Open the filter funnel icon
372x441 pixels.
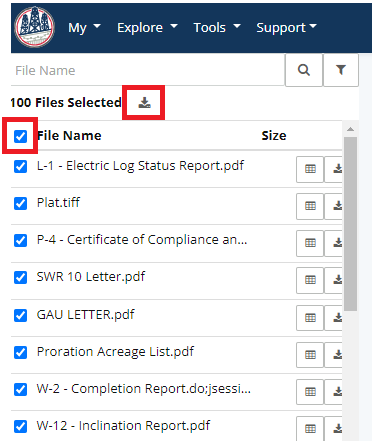click(341, 70)
